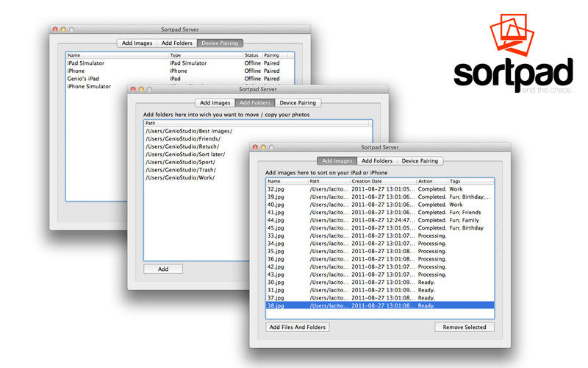588x368 pixels.
Task: Select folder /Users/GenioStudio/Sort later/
Action: (x=185, y=155)
